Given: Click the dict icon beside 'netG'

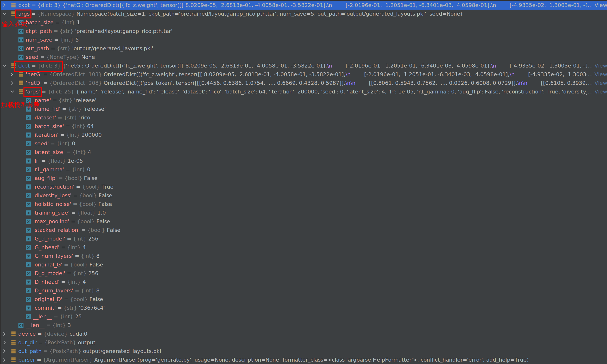Looking at the screenshot, I should 21,74.
